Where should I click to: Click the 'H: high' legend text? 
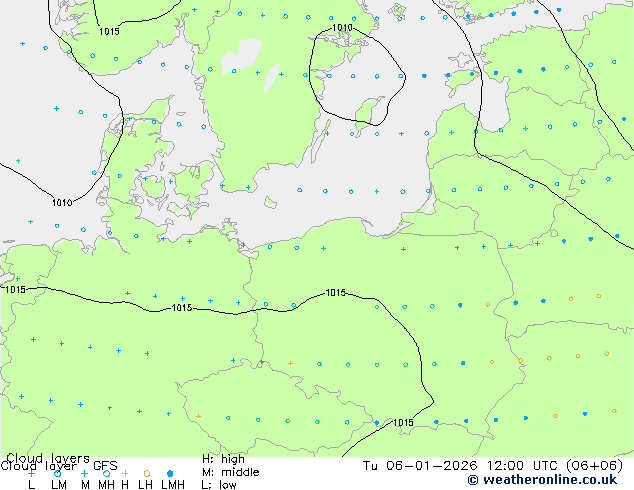click(x=223, y=459)
